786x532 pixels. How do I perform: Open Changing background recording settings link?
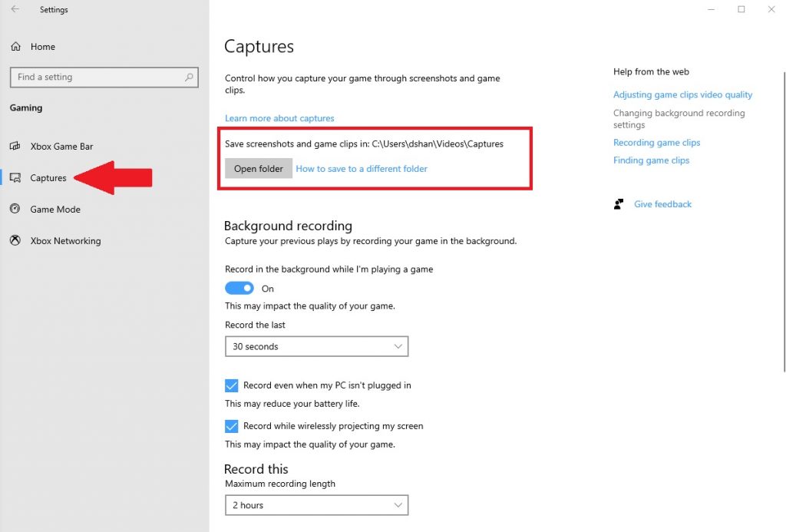679,119
